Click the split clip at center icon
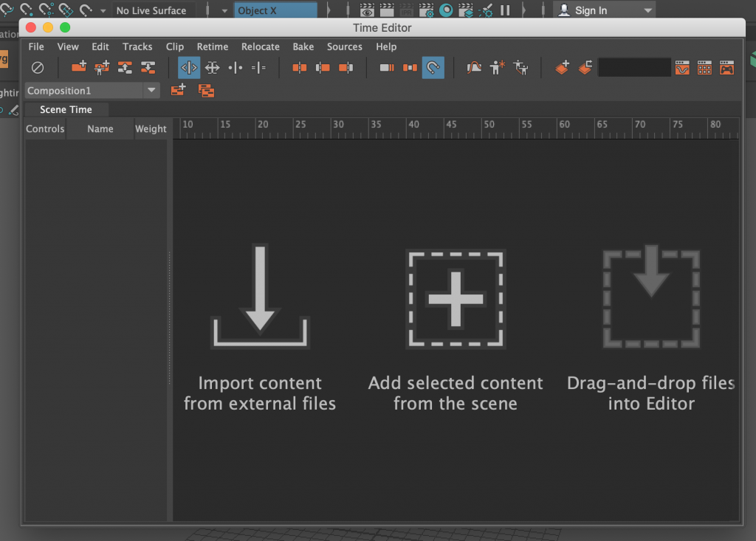 (x=300, y=67)
